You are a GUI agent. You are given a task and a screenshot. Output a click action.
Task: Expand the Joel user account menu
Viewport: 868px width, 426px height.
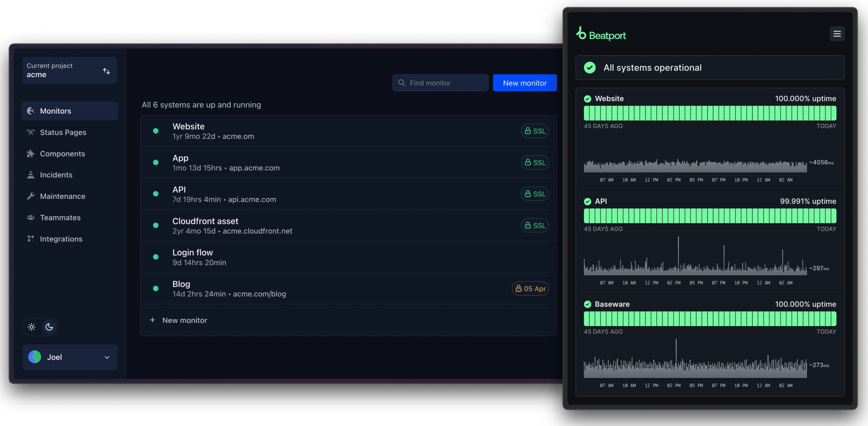click(x=70, y=357)
